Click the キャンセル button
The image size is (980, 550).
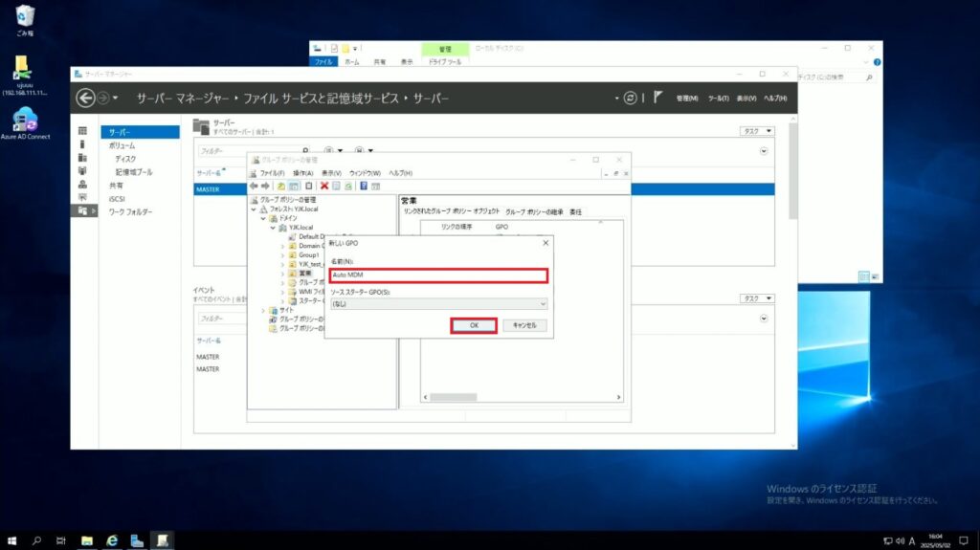(x=524, y=325)
